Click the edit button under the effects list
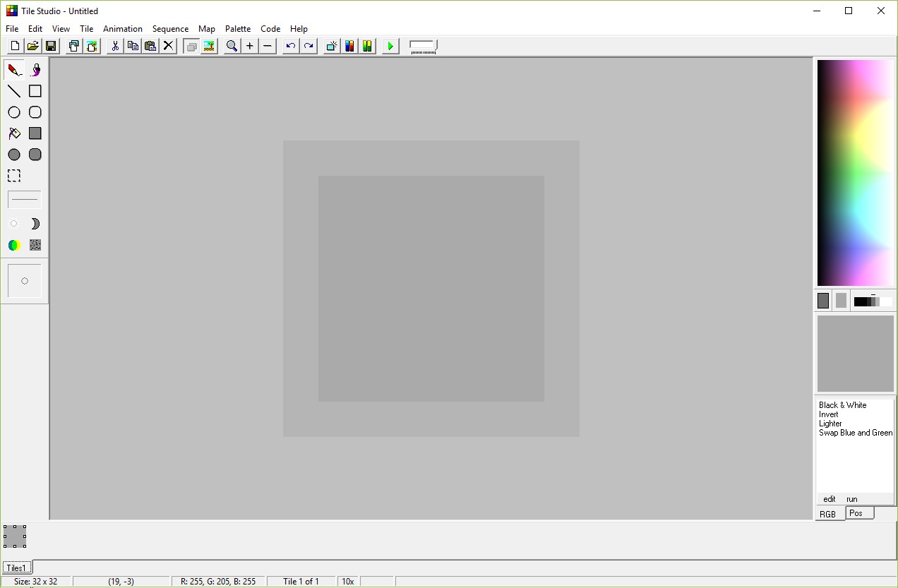The image size is (898, 588). click(x=829, y=499)
